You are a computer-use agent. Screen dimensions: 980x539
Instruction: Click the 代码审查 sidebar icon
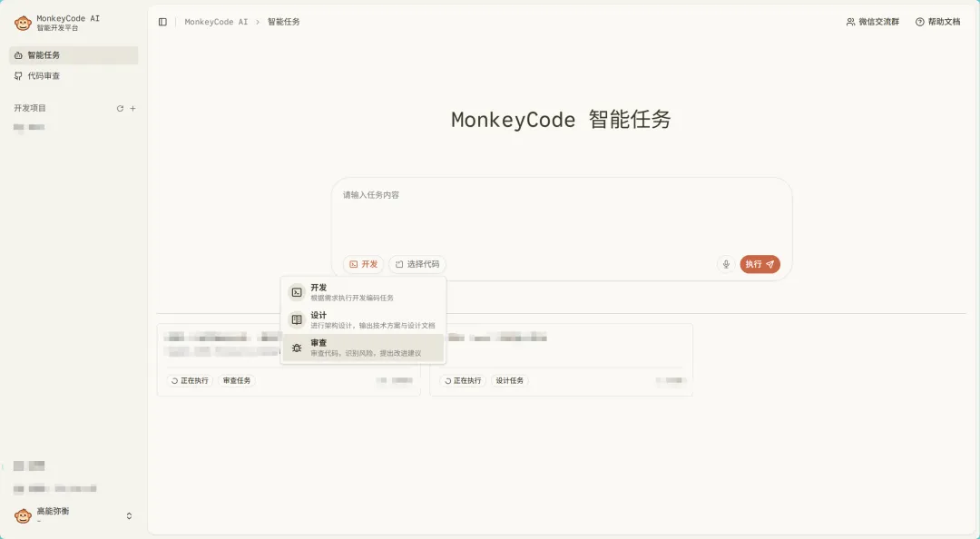18,75
